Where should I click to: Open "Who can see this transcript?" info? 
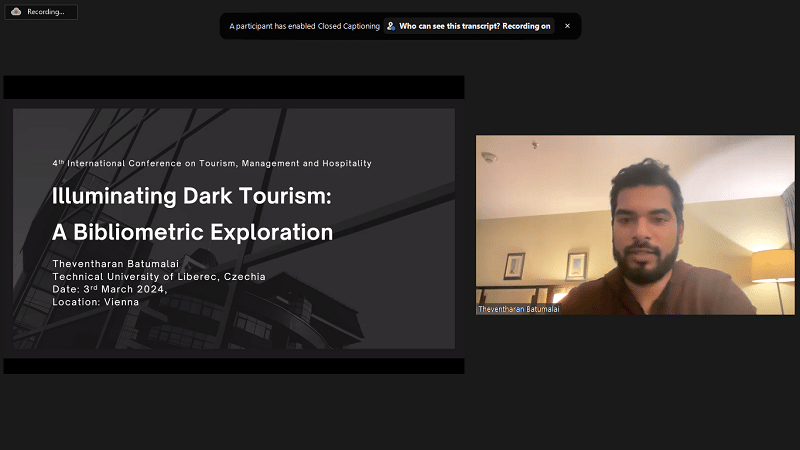(x=475, y=26)
